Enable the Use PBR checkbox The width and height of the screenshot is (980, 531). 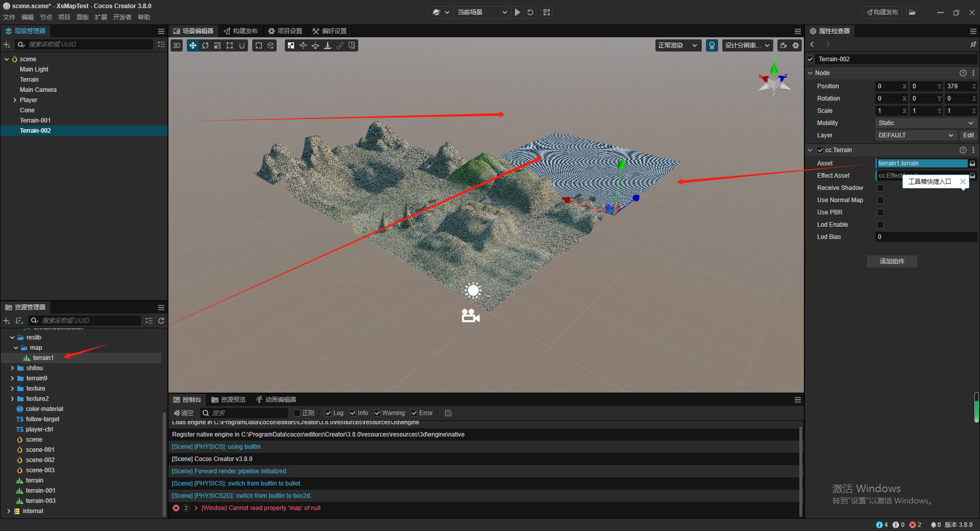(880, 212)
